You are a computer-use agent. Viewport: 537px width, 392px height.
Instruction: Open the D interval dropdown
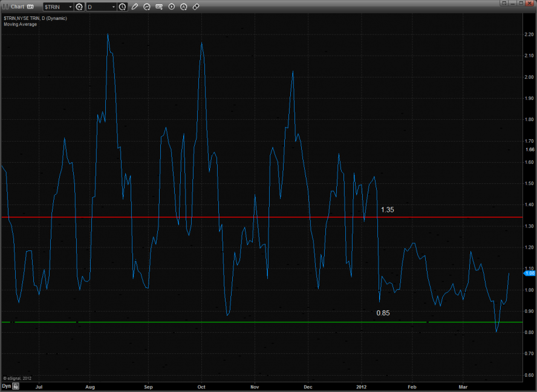pos(114,7)
